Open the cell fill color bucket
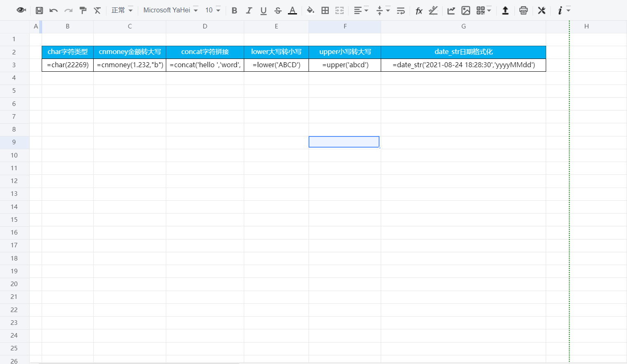627x364 pixels. click(x=311, y=10)
